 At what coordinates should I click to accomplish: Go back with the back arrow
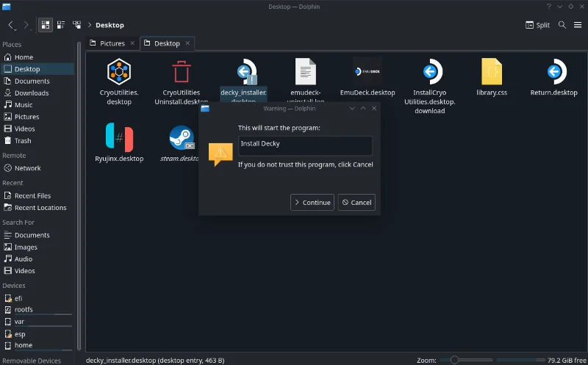[12, 25]
